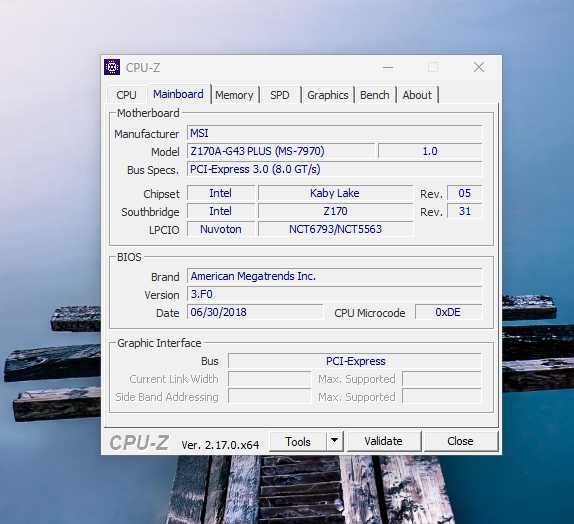Click the Kaby Lake chipset value

pos(335,193)
